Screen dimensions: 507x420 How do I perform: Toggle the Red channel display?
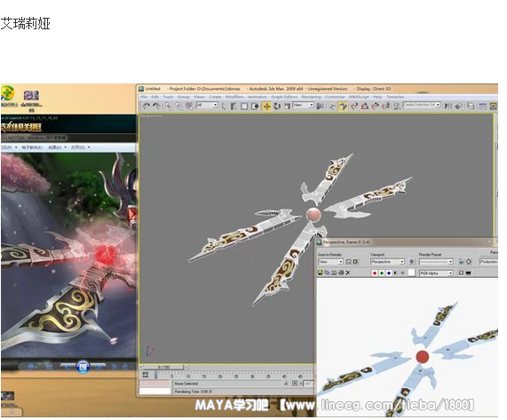(375, 273)
